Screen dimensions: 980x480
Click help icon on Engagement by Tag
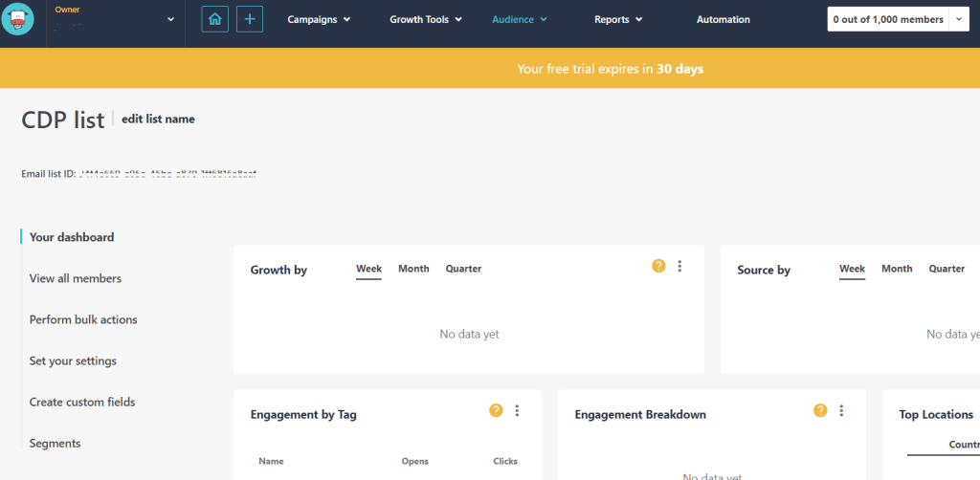click(x=496, y=411)
